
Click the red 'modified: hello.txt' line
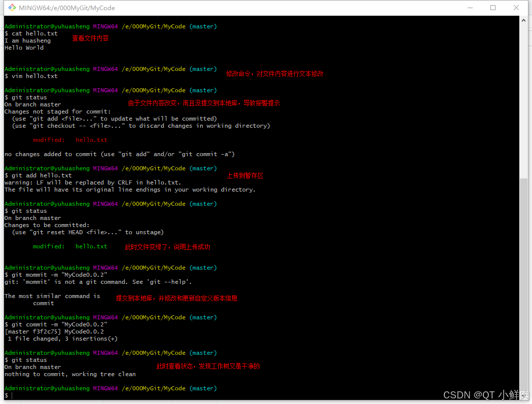pyautogui.click(x=70, y=140)
